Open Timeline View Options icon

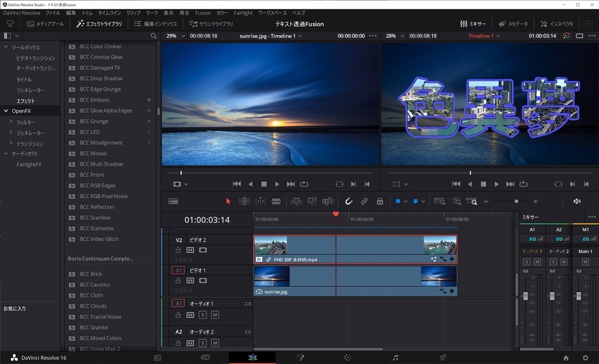click(x=173, y=201)
